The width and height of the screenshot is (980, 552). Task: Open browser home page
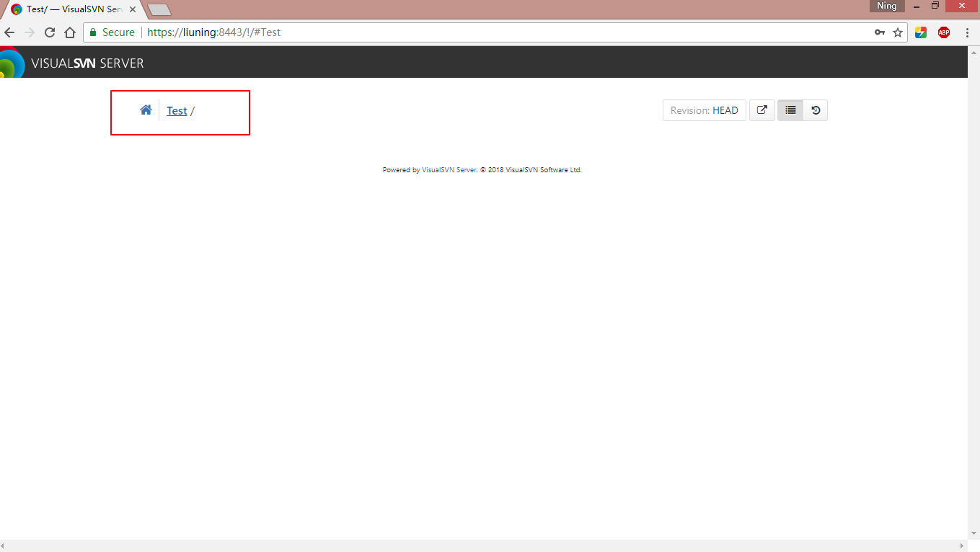(70, 32)
